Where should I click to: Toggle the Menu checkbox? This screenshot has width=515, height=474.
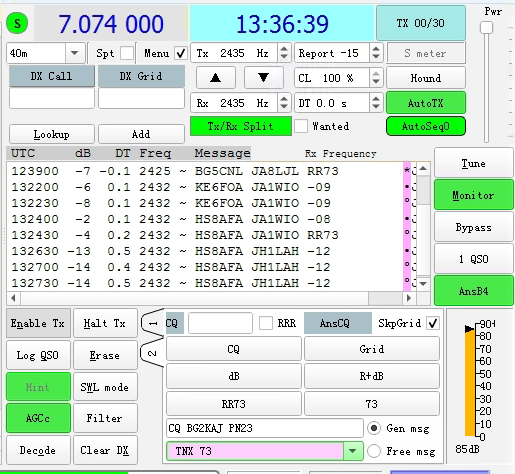181,53
